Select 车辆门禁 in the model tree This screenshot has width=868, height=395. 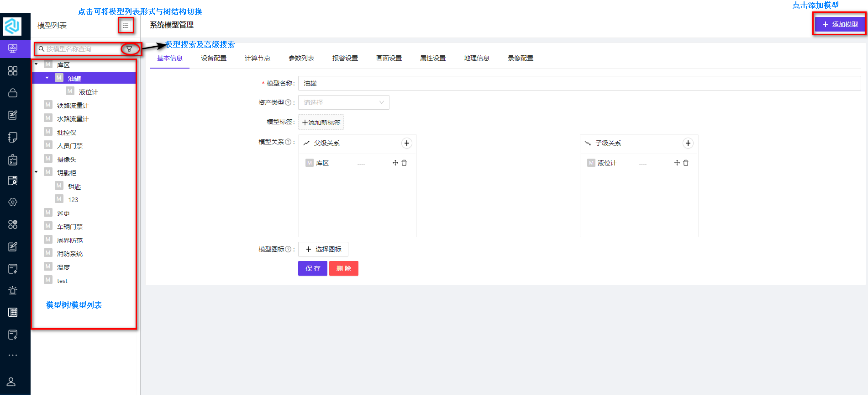pos(70,227)
